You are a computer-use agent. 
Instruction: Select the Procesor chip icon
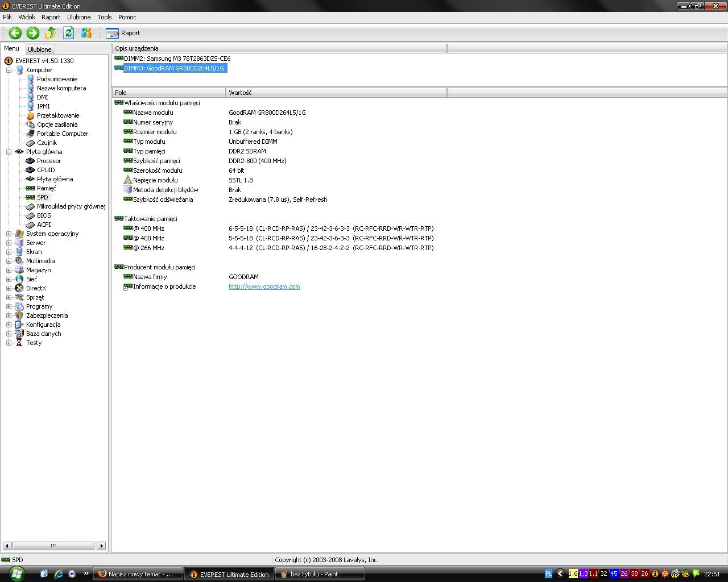pyautogui.click(x=31, y=161)
